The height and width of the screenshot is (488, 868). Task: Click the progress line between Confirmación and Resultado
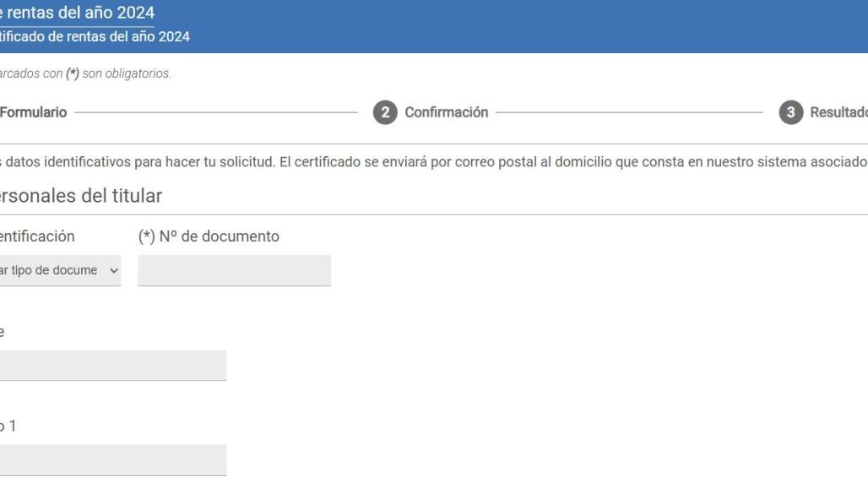pos(629,112)
